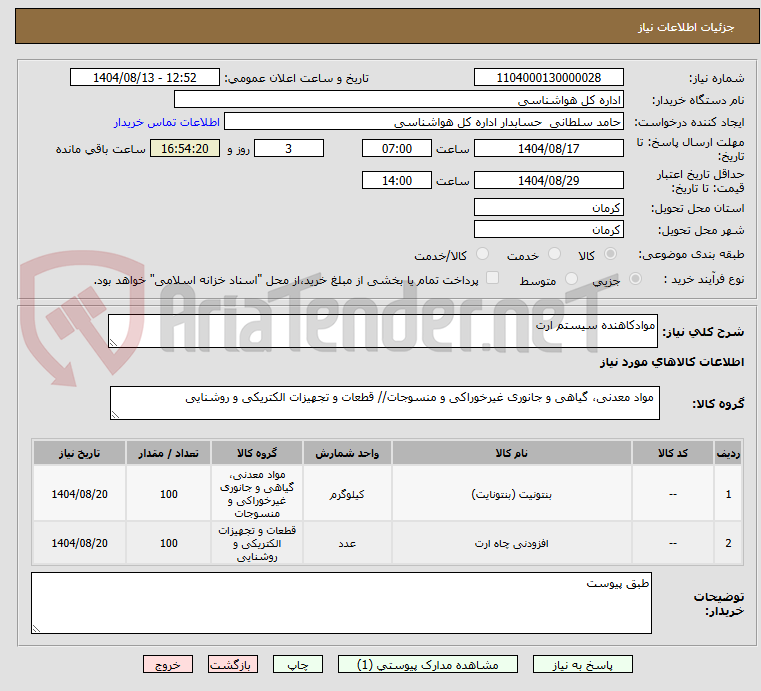761x691 pixels.
Task: Click the quantity 100 in the 'افزودنی چاه ارت' row
Action: point(168,543)
